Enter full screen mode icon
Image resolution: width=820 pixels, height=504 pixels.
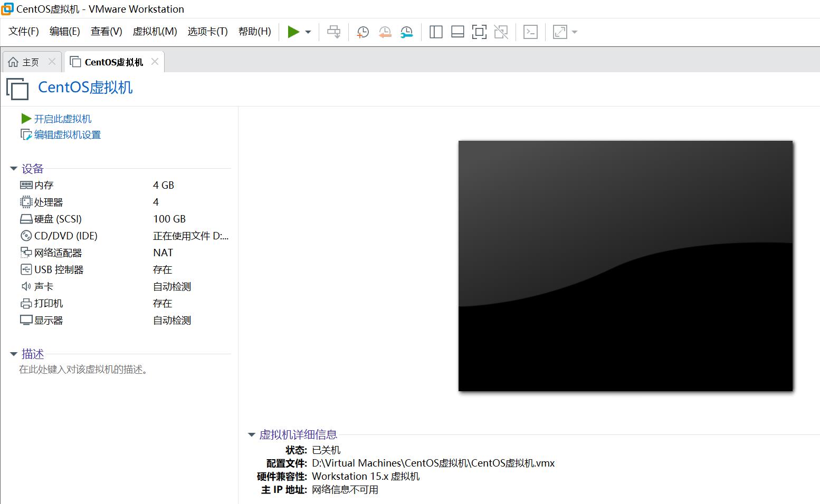pyautogui.click(x=479, y=32)
